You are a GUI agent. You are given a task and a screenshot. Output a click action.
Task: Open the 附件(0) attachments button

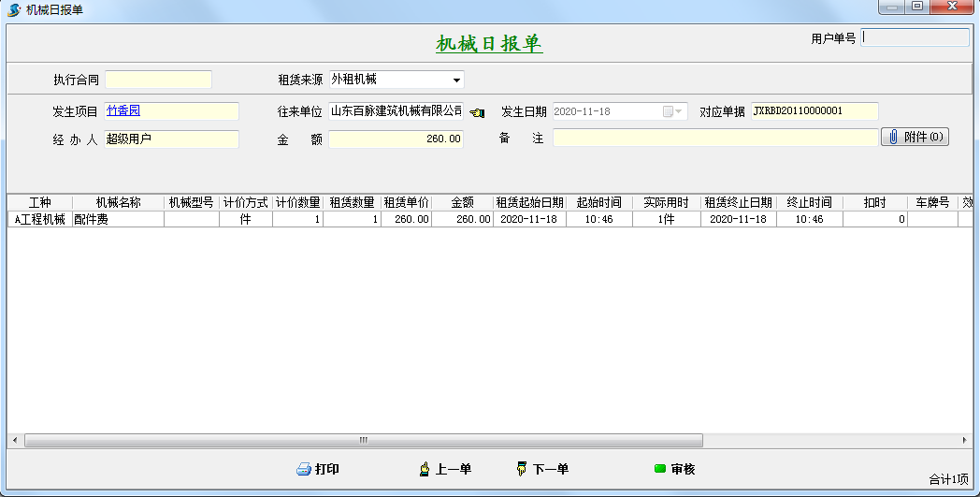pos(915,137)
